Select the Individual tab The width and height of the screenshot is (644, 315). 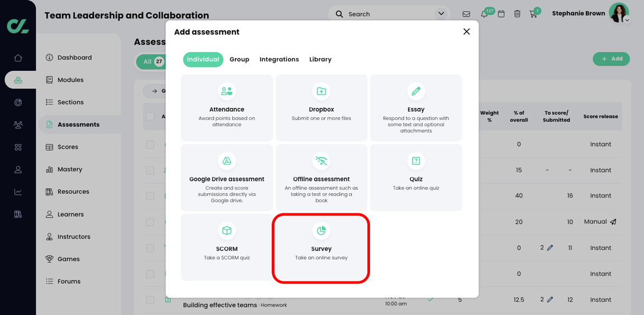point(203,59)
